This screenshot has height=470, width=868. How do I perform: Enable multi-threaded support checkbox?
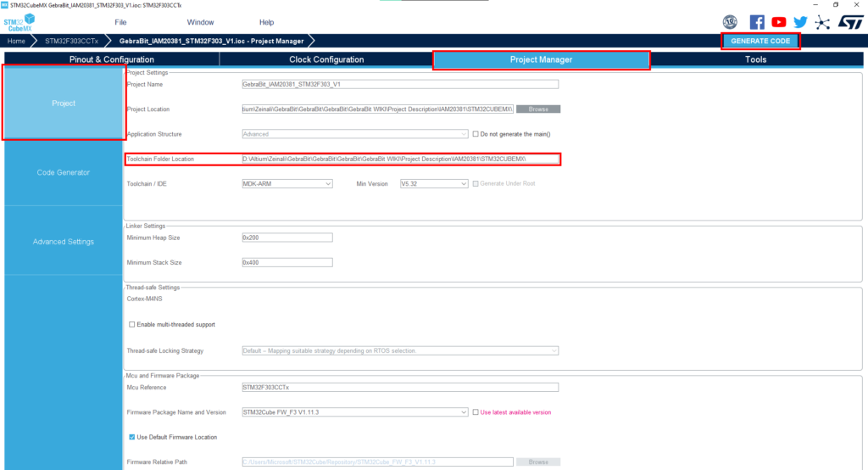[x=131, y=325]
